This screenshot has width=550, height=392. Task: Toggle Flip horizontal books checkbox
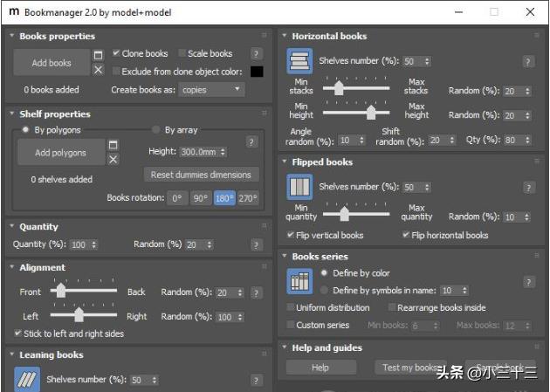click(405, 235)
